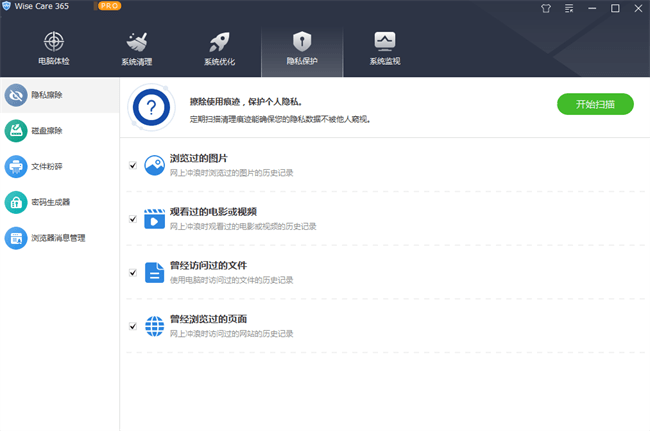Click the skin (shirt) icon in title bar
This screenshot has height=431, width=650.
545,7
